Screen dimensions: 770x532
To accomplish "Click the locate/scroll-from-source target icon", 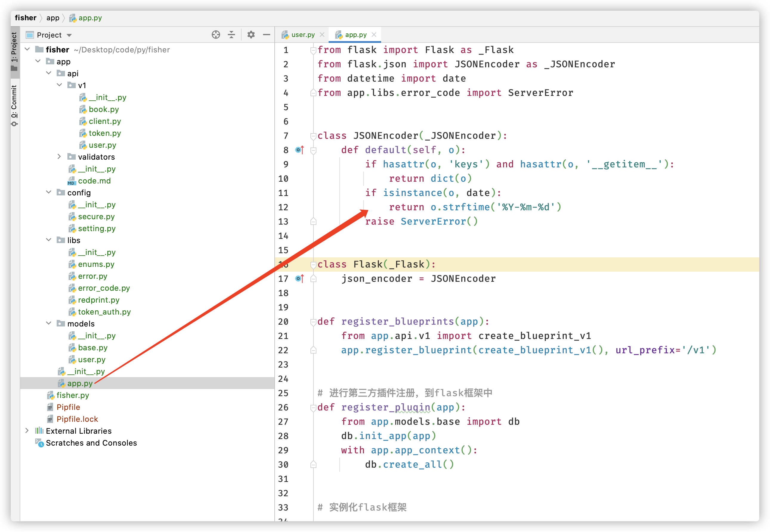I will pyautogui.click(x=216, y=35).
